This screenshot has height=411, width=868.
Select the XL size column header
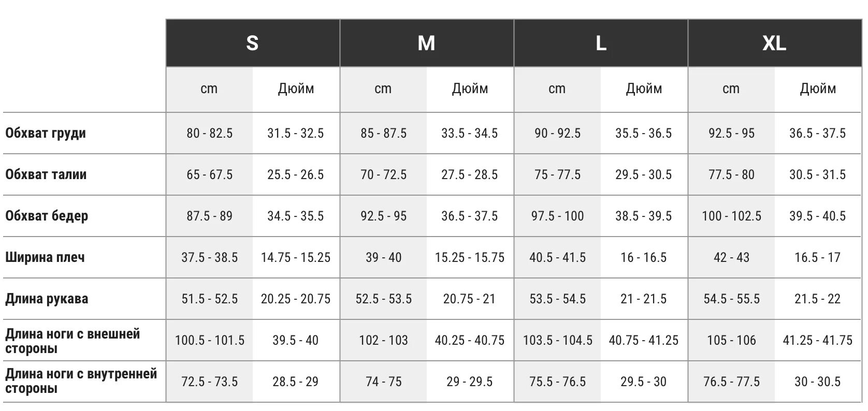coord(774,43)
